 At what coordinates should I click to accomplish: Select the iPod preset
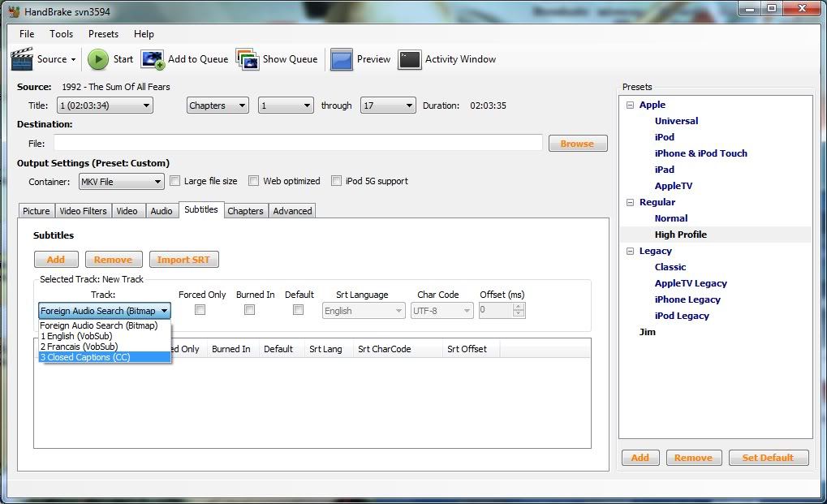tap(664, 137)
